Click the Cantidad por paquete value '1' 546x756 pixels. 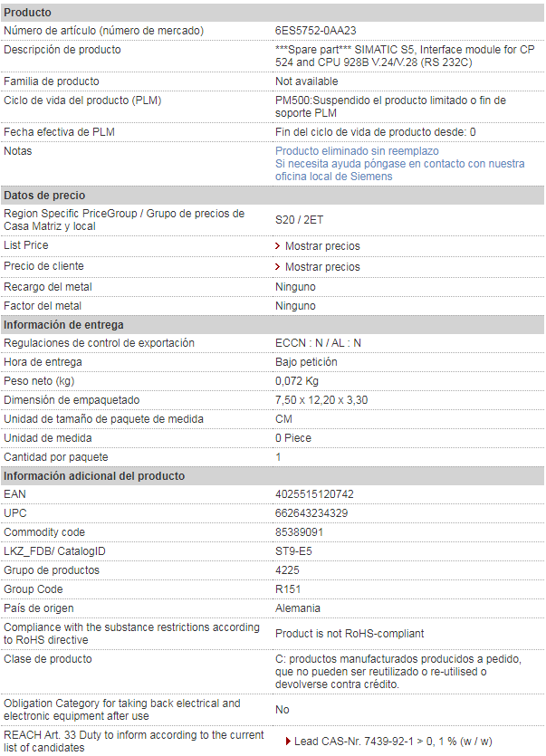point(279,457)
